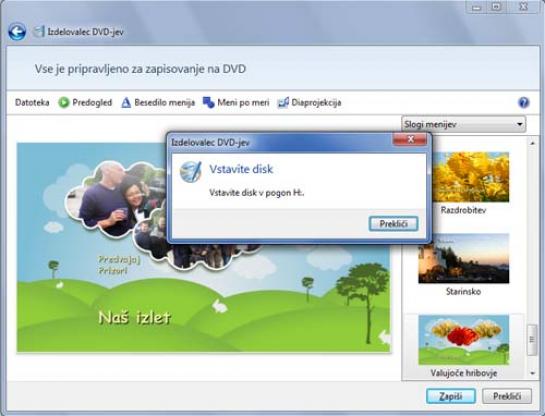The height and width of the screenshot is (416, 545).
Task: Select the Valujoče hribovje menu style
Action: click(x=464, y=346)
